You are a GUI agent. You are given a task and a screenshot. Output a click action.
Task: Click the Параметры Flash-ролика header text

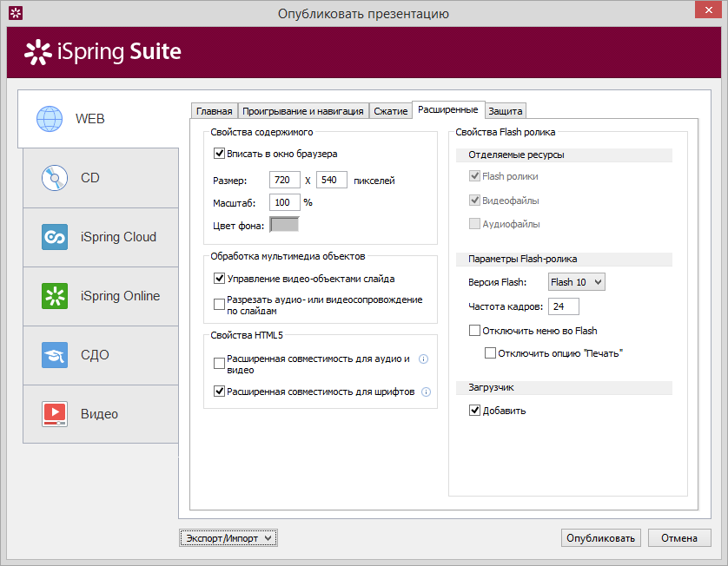click(x=522, y=259)
